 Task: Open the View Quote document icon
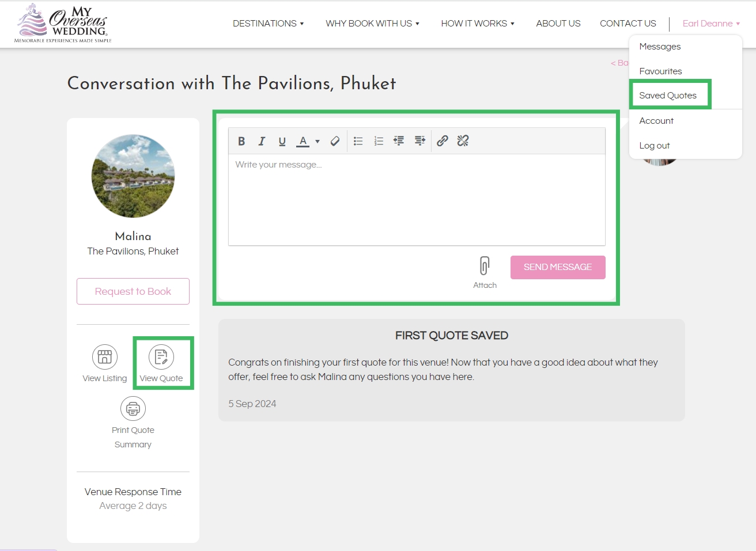coord(161,357)
